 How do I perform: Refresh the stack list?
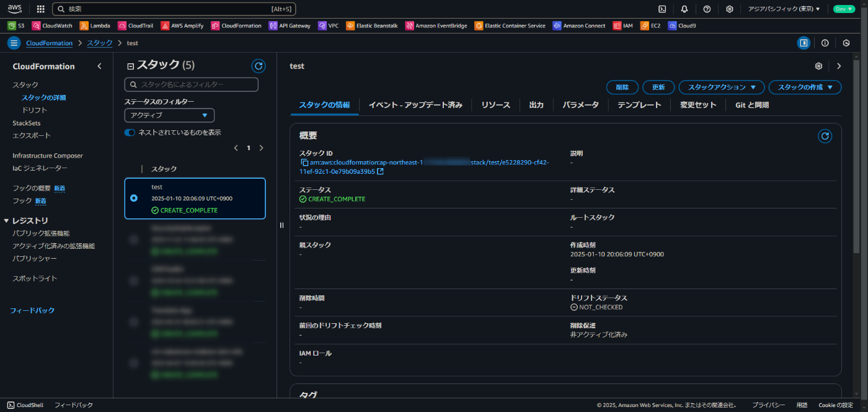259,66
